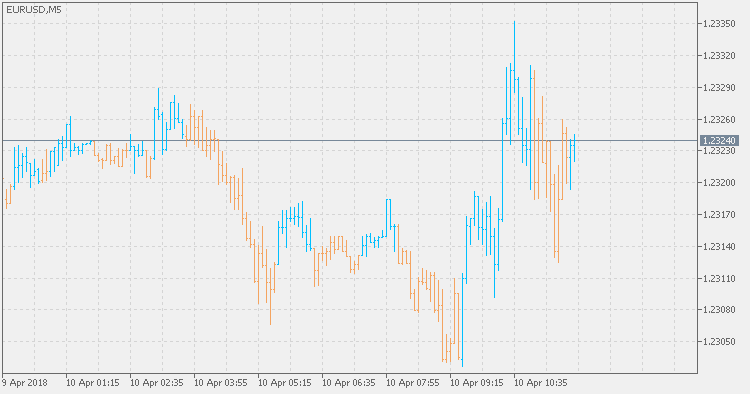Click the 1.23200 price scale label

point(719,183)
